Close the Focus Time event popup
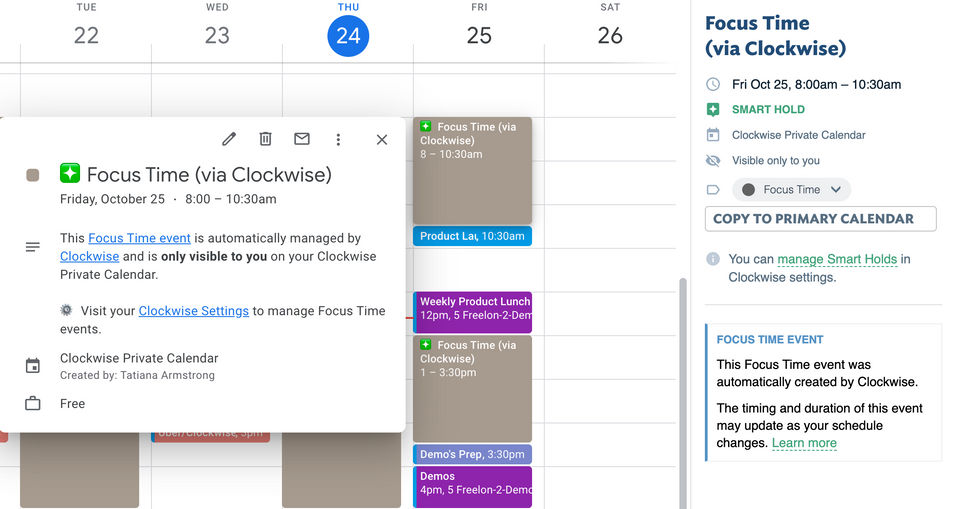The height and width of the screenshot is (509, 960). click(x=381, y=140)
